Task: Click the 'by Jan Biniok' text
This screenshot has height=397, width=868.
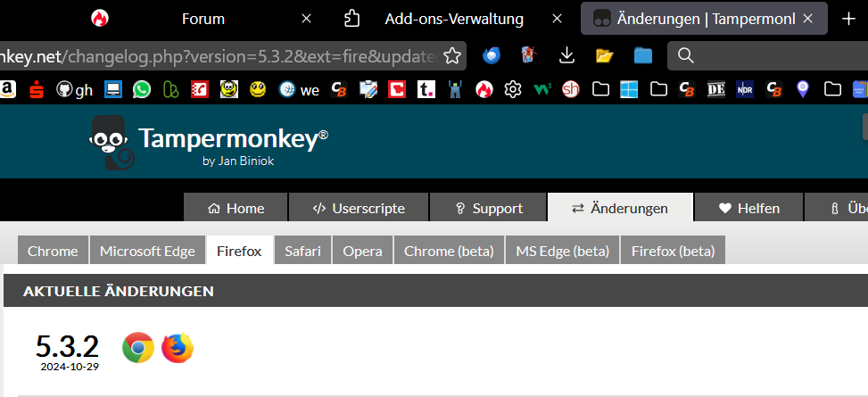Action: click(x=238, y=161)
